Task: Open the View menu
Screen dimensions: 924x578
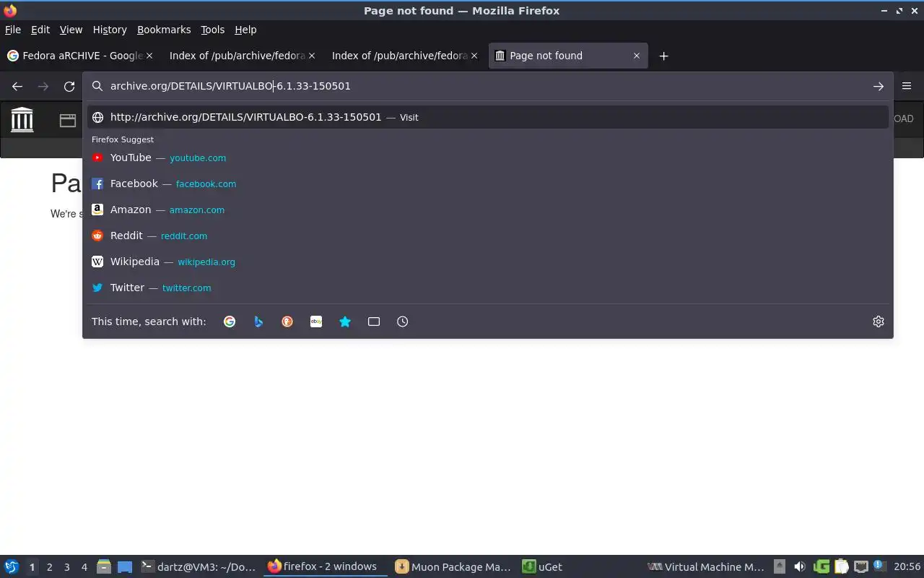Action: 71,30
